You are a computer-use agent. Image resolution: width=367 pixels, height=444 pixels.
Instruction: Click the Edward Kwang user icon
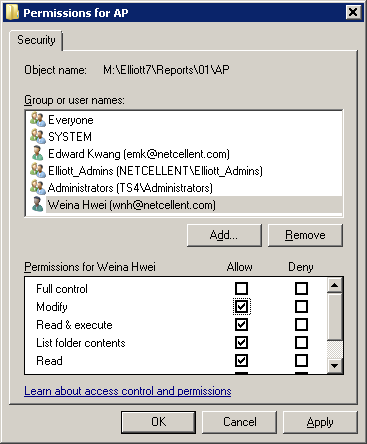(x=38, y=153)
